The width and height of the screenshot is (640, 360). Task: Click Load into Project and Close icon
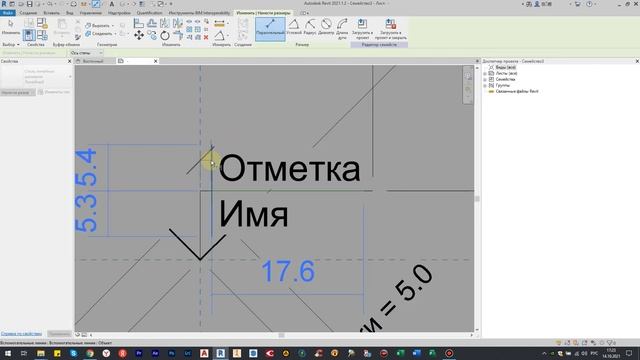coord(391,24)
